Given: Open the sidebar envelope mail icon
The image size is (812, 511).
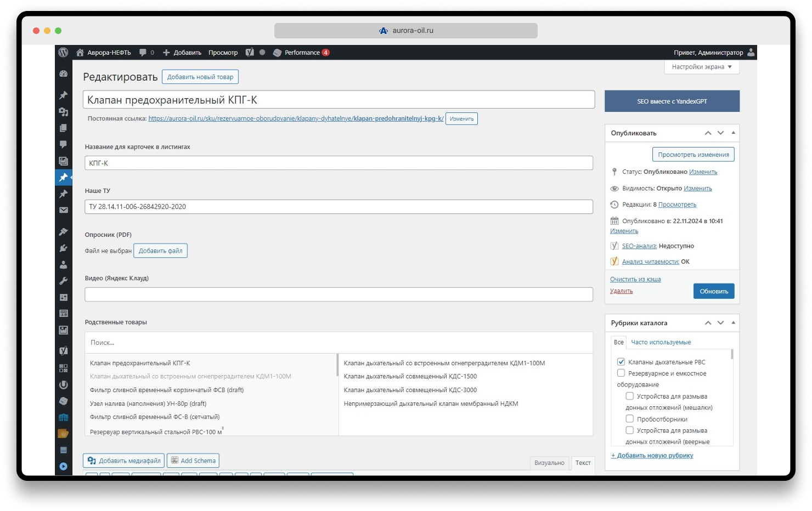Looking at the screenshot, I should click(x=64, y=210).
